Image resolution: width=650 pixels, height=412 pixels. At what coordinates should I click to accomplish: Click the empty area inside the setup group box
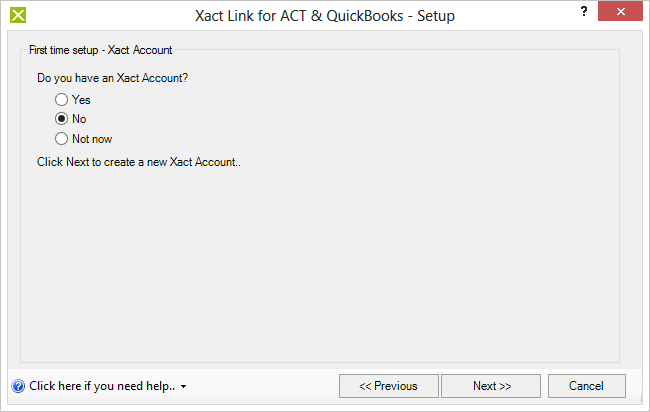pyautogui.click(x=320, y=265)
